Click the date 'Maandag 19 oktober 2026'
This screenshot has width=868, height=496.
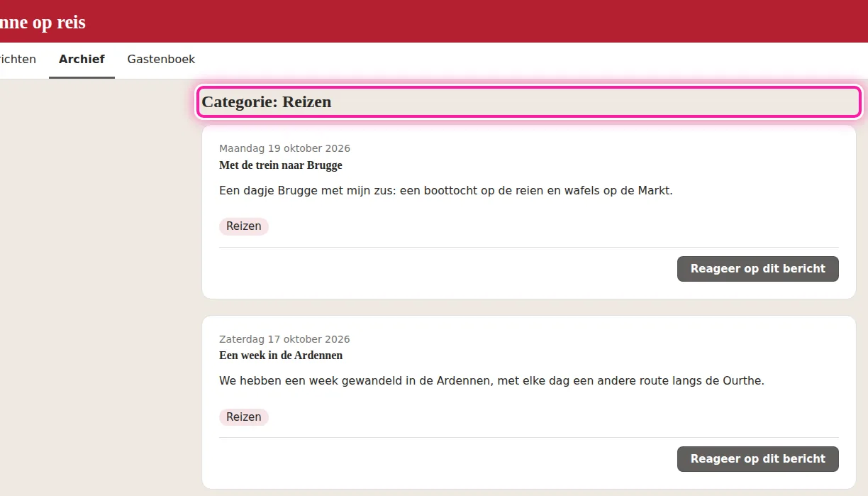(284, 148)
